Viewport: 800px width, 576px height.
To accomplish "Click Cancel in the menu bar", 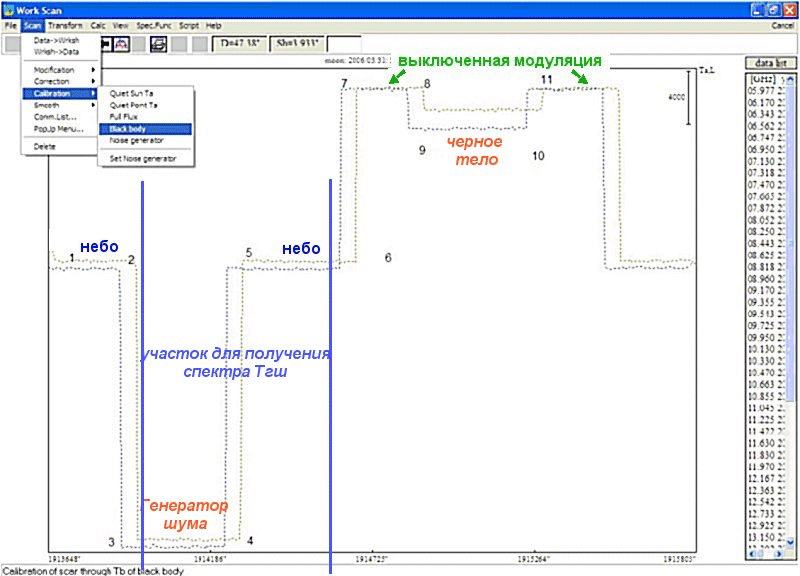I will coord(782,26).
